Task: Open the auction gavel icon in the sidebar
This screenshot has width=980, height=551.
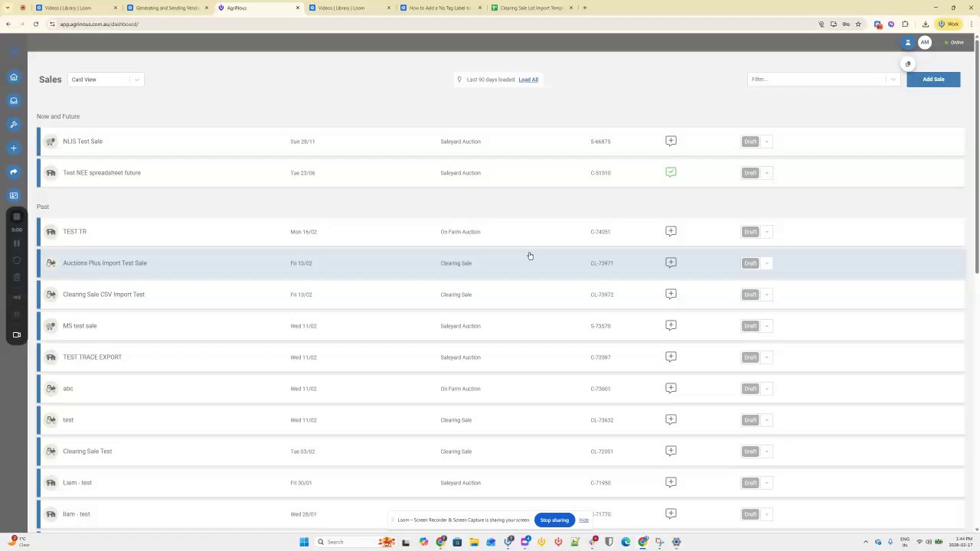Action: (x=14, y=124)
